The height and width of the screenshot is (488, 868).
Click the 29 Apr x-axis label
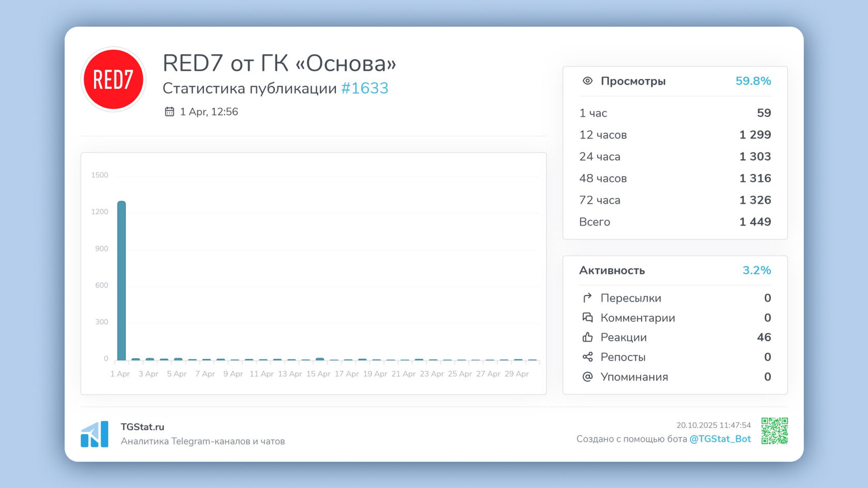coord(517,374)
